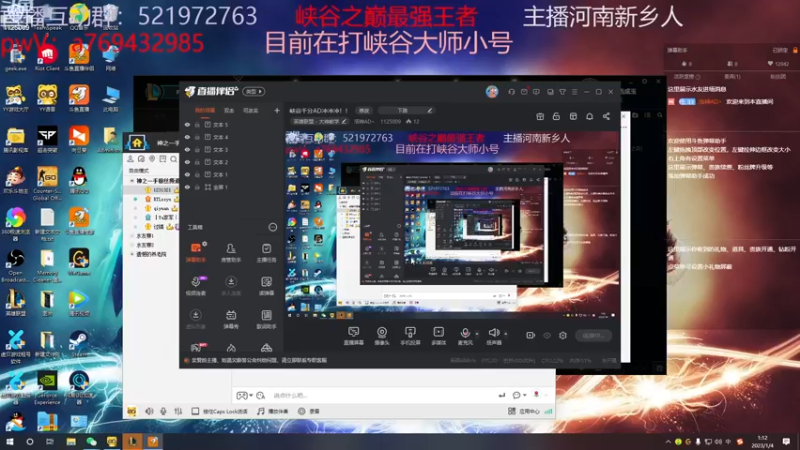Click 播放伴奏 in YY bottom bar
The width and height of the screenshot is (800, 450).
click(x=273, y=411)
